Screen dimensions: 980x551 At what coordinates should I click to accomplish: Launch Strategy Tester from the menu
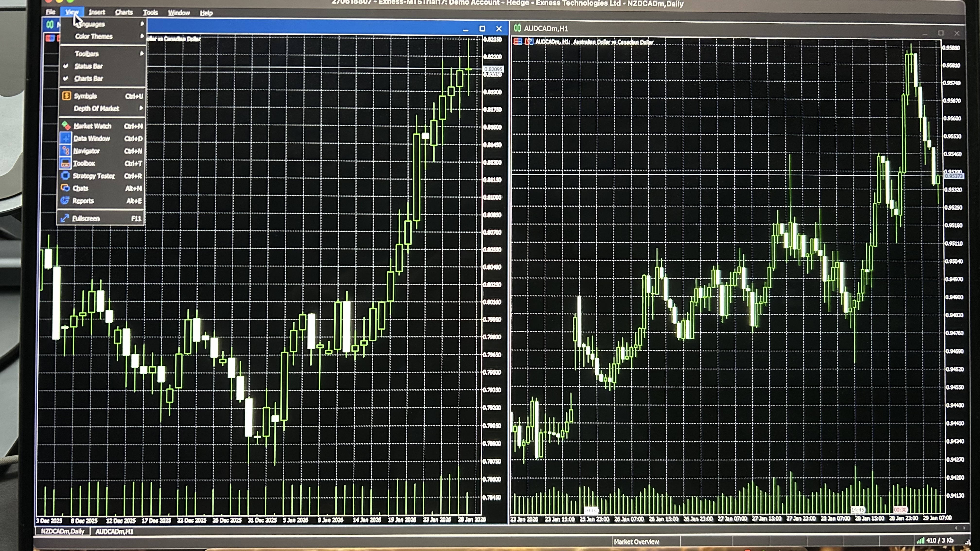pos(94,176)
